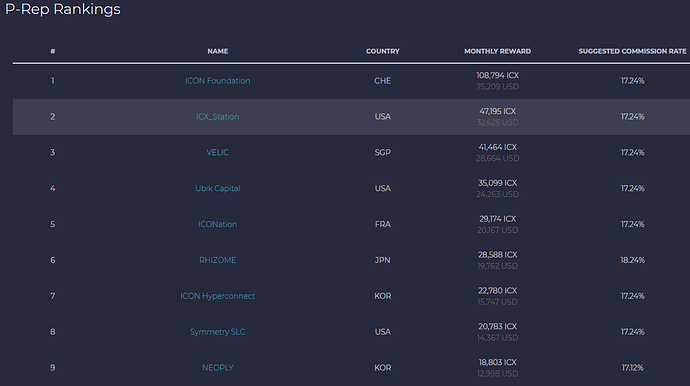Select the 47,195 ICX reward value
Image resolution: width=690 pixels, height=386 pixels.
(497, 111)
